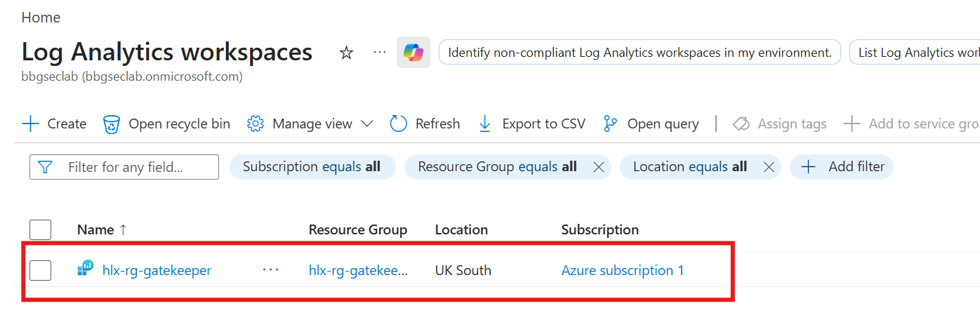
Task: Sort by the Subscription column header
Action: click(600, 230)
